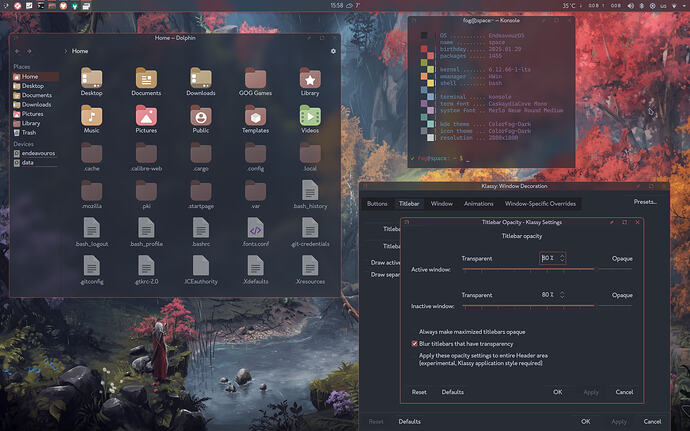Click OK in Titlebar Opacity dialog
Viewport: 690px width, 431px height.
[x=558, y=392]
